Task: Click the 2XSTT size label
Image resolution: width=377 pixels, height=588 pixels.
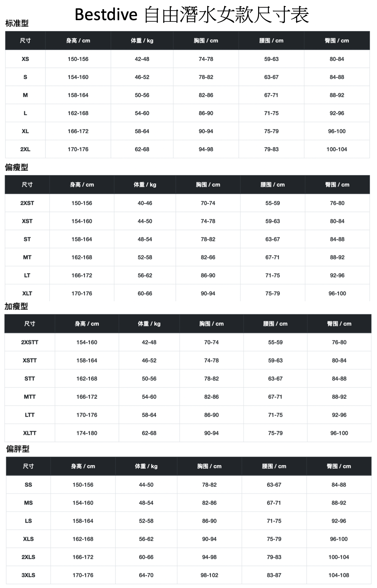Action: coord(30,342)
